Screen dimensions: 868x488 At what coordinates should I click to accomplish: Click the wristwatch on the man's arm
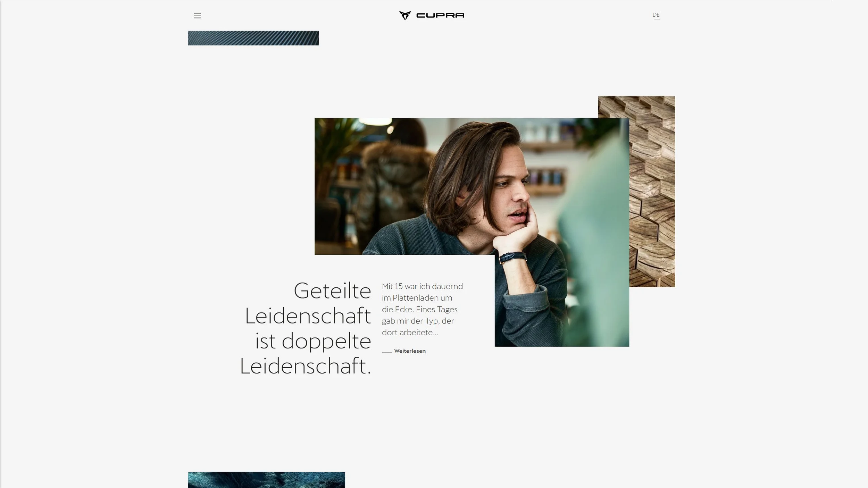point(512,258)
